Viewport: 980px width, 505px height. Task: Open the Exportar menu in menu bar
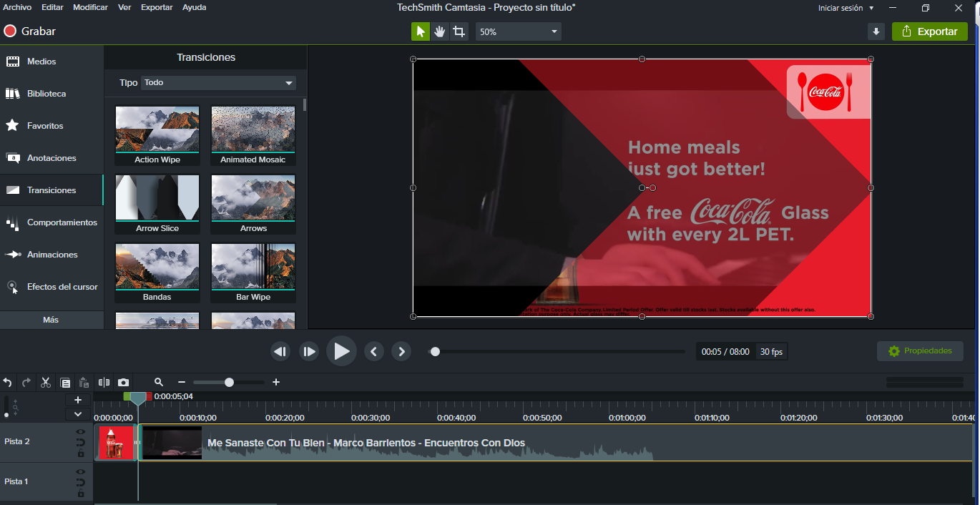click(157, 7)
